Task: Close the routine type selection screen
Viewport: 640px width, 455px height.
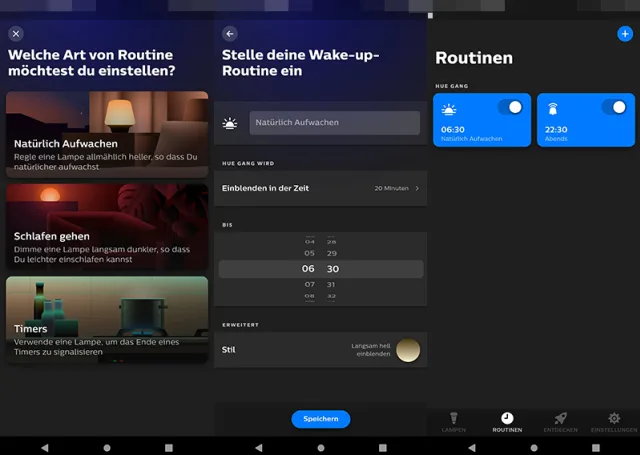Action: click(x=15, y=34)
